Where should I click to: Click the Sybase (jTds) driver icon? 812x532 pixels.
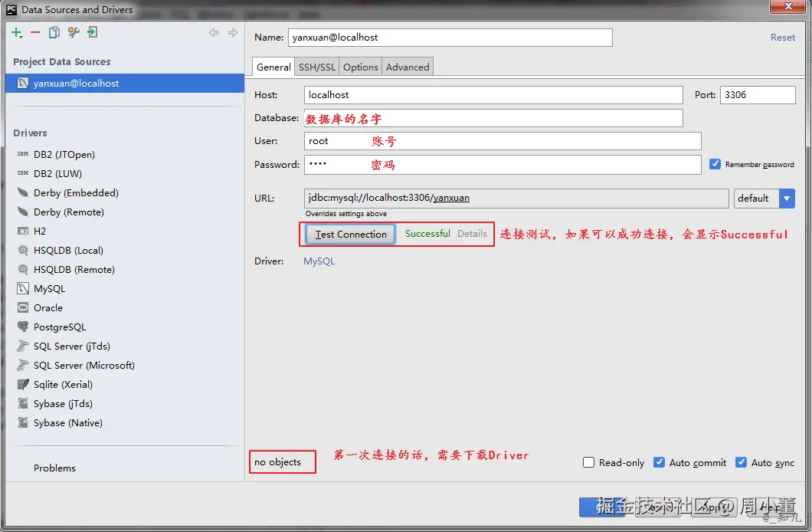23,403
